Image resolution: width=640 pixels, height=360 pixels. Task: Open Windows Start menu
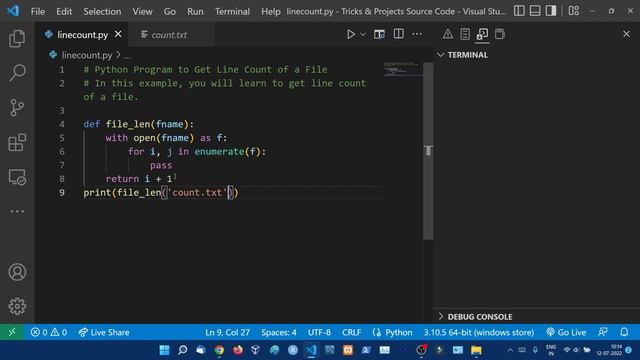click(164, 350)
